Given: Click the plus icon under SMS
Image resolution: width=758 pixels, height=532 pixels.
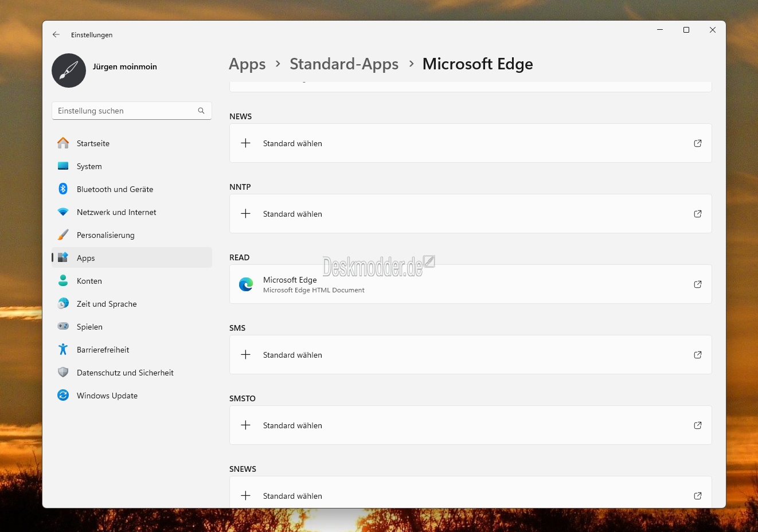Looking at the screenshot, I should [x=245, y=355].
